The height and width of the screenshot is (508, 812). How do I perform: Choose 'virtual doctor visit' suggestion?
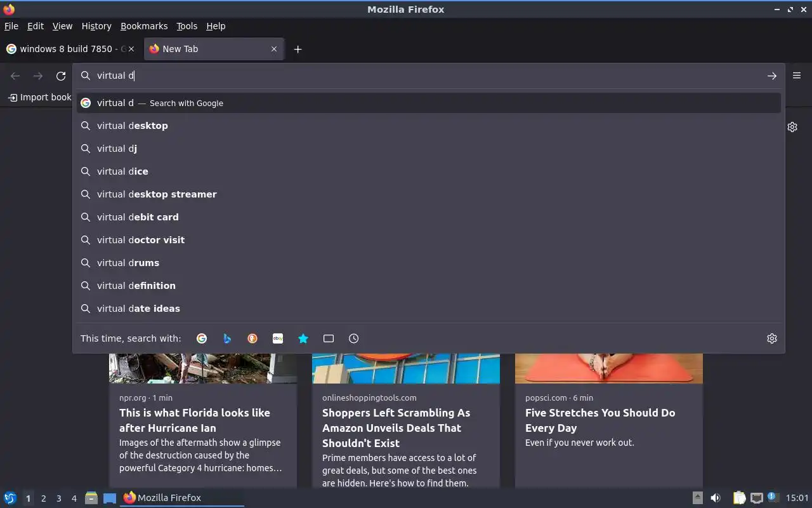429,240
